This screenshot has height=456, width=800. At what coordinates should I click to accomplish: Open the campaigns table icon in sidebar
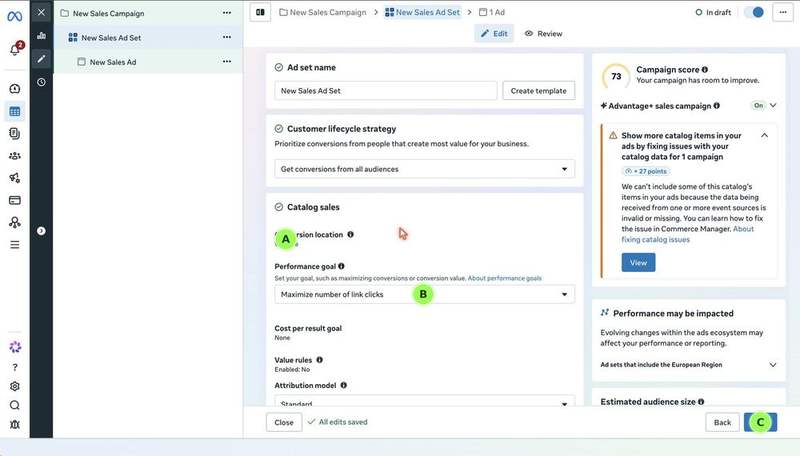[15, 111]
